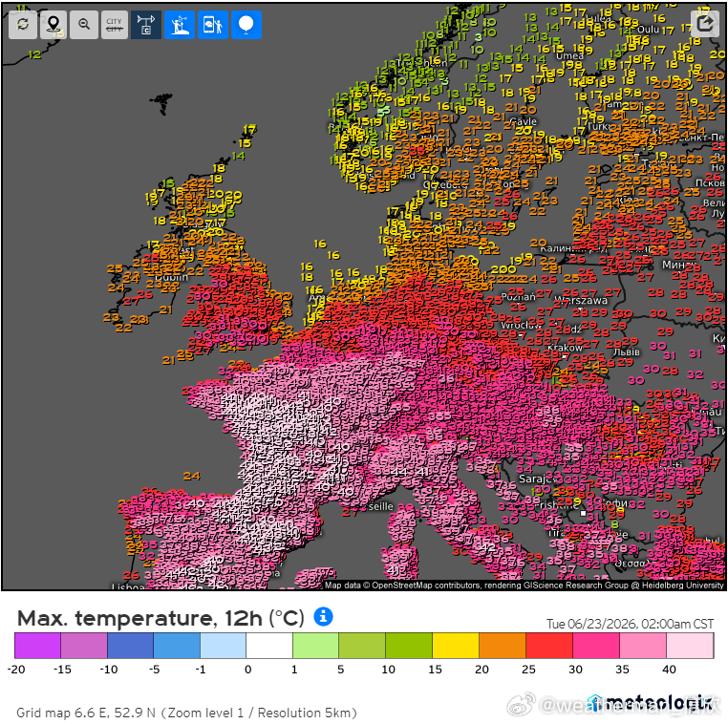The image size is (728, 724).
Task: Click the green 10 to 15 legend swatch
Action: (x=409, y=645)
